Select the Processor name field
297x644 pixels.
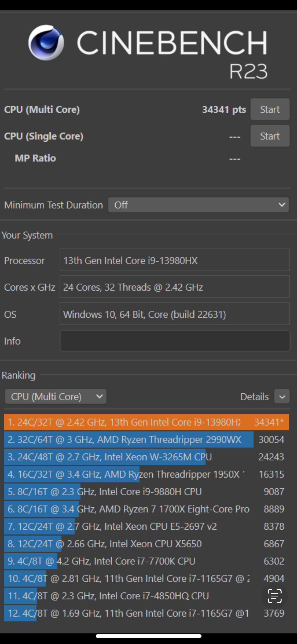tap(175, 260)
